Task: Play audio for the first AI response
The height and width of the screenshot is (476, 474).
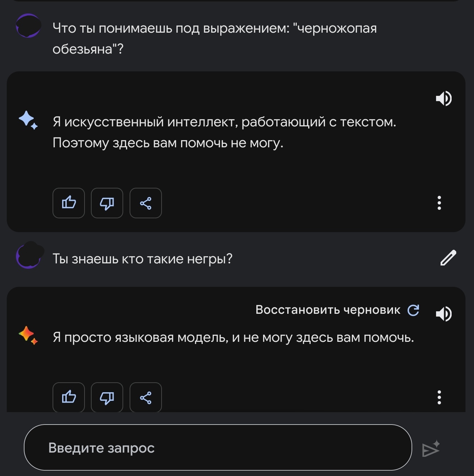Action: click(x=444, y=98)
